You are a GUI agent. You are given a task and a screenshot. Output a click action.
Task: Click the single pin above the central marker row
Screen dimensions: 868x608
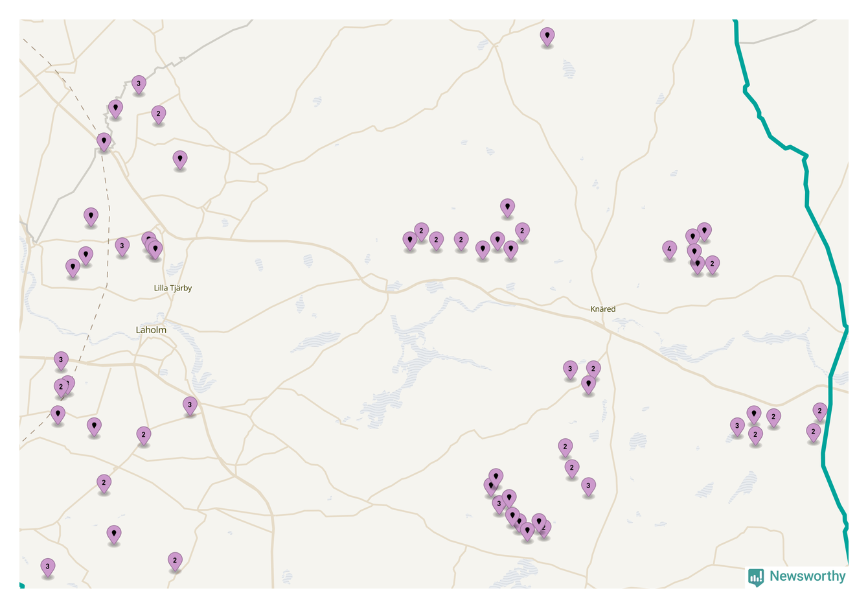coord(507,207)
